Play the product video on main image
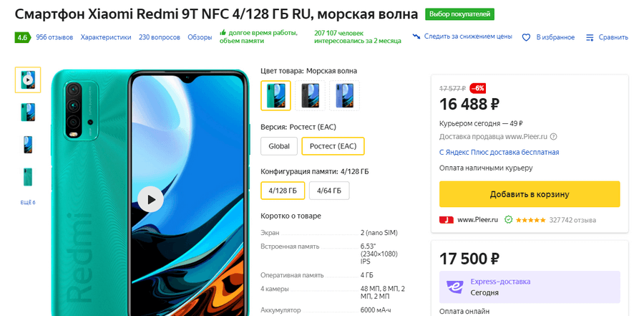 pyautogui.click(x=150, y=198)
